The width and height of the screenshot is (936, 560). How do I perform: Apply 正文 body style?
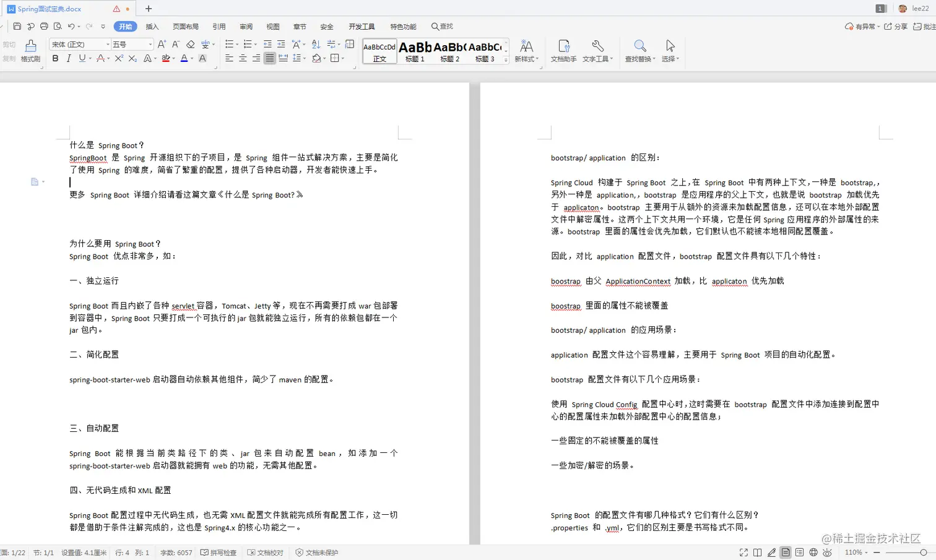pos(379,52)
